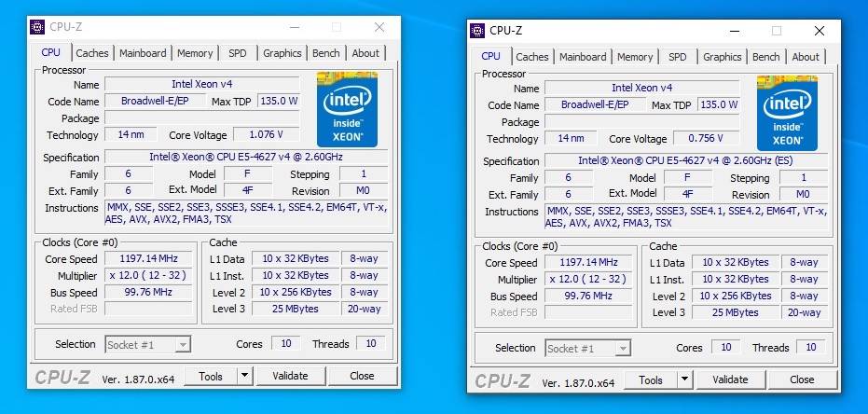
Task: Click Multiplier x 12.0 value in left window
Action: tap(148, 275)
